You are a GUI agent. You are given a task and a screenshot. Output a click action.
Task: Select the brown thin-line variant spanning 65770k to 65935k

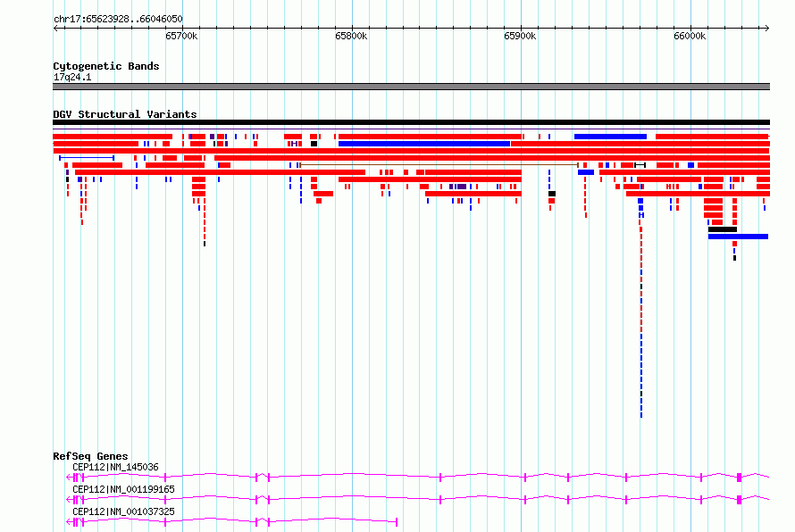(x=439, y=164)
